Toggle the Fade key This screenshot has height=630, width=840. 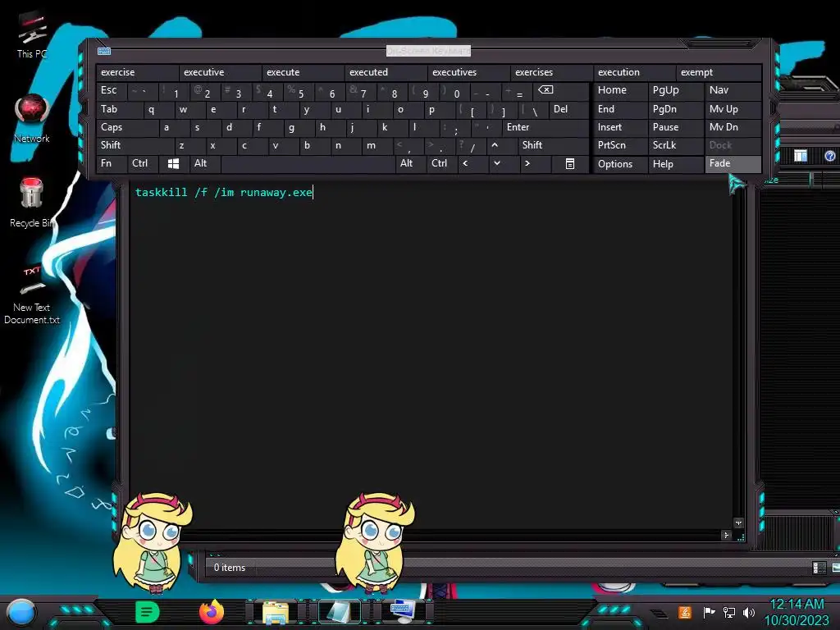(x=733, y=163)
